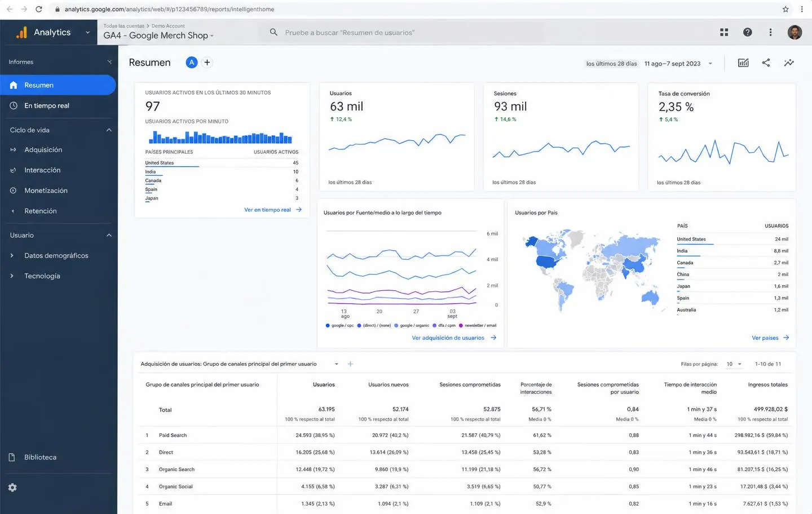Image resolution: width=812 pixels, height=514 pixels.
Task: Click the 'A' all users segment badge
Action: [192, 63]
